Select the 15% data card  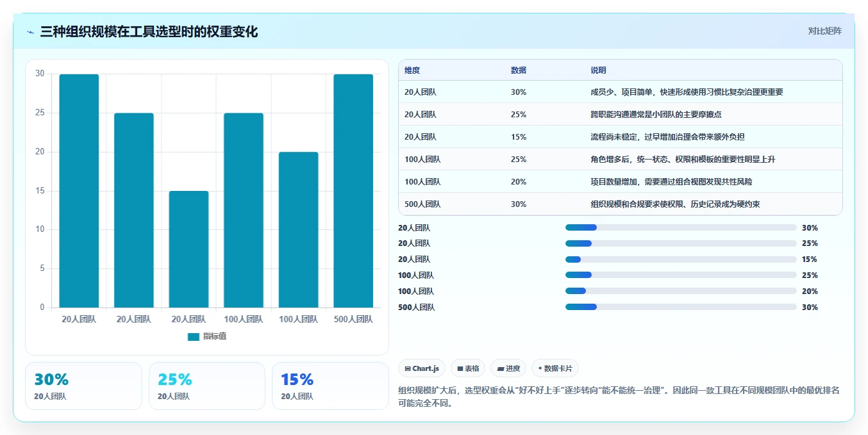(x=330, y=386)
